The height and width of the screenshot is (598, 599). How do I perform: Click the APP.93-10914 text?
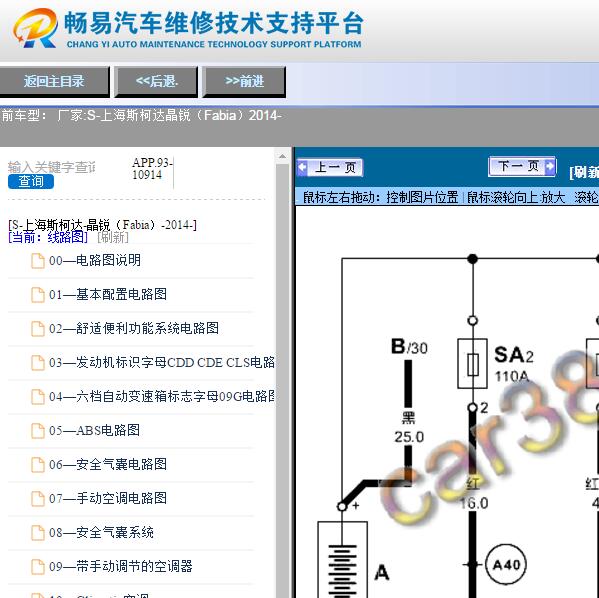[152, 169]
